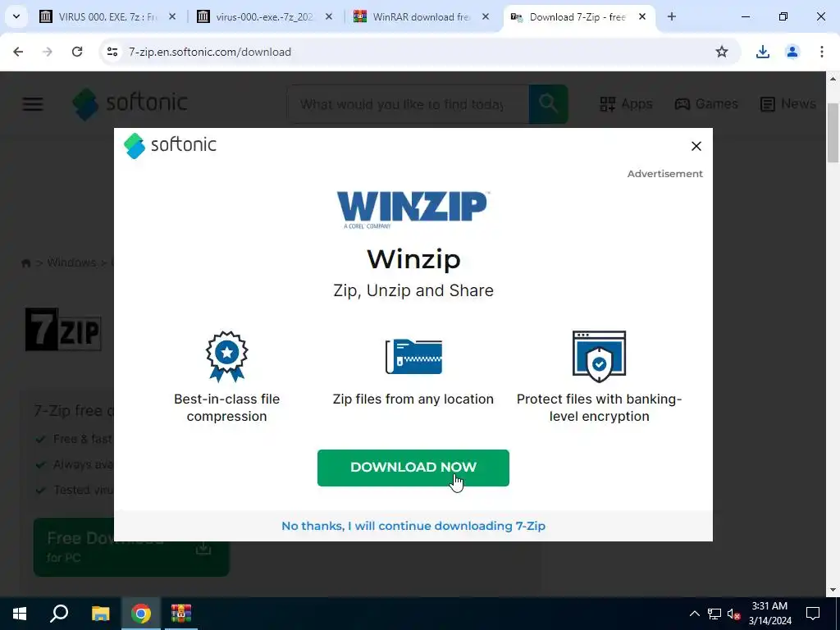
Task: Open File Explorer from the taskbar
Action: point(100,614)
